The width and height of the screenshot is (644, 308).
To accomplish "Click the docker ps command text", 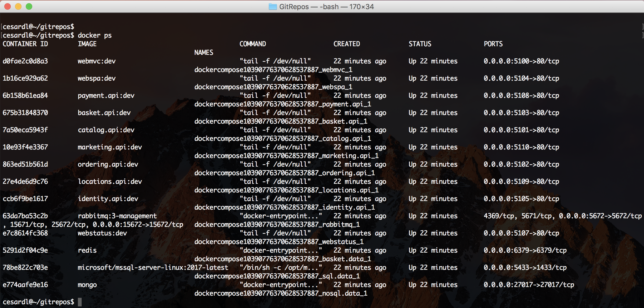I will point(95,35).
